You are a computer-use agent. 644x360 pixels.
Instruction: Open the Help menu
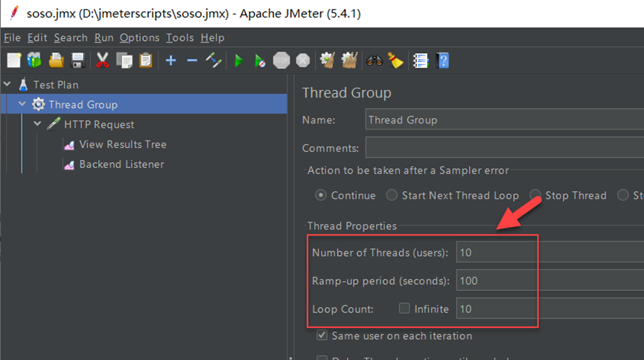[x=212, y=38]
